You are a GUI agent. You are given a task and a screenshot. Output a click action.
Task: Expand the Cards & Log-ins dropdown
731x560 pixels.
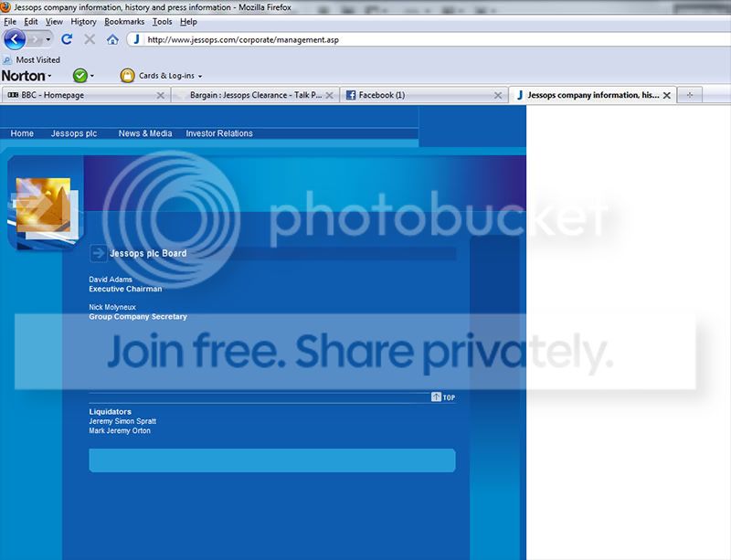click(x=200, y=77)
